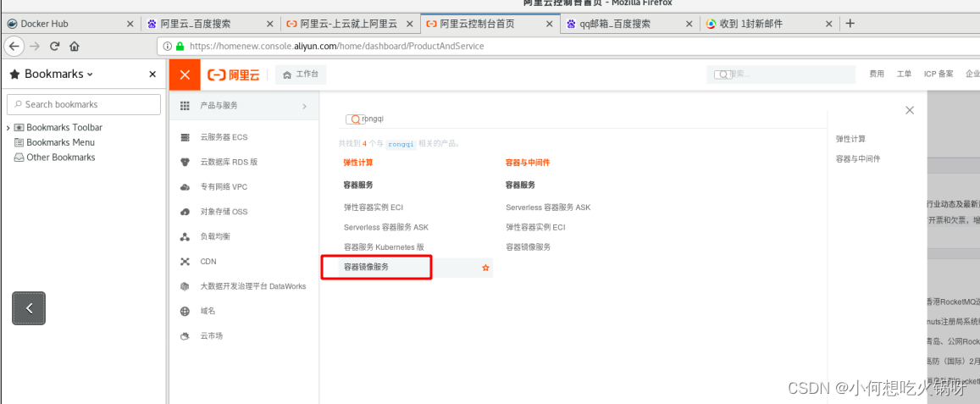Open a new tab with plus button
The height and width of the screenshot is (404, 980).
click(850, 24)
